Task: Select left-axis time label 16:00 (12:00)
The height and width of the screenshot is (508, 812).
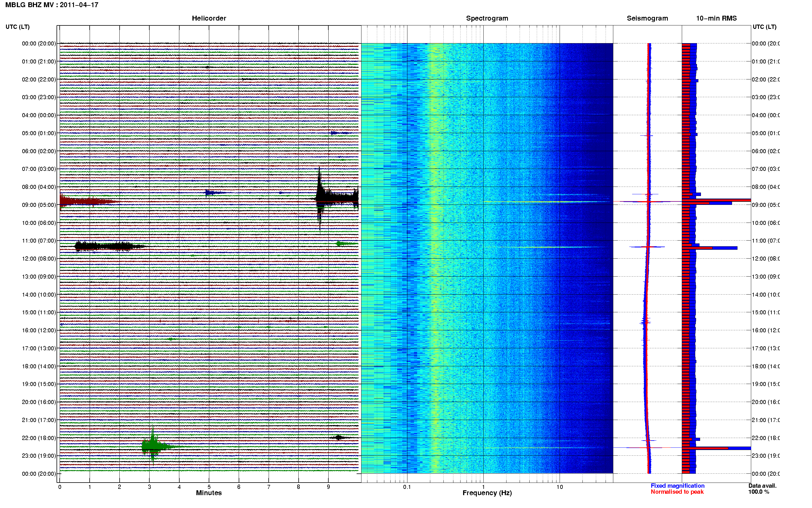Action: (39, 331)
